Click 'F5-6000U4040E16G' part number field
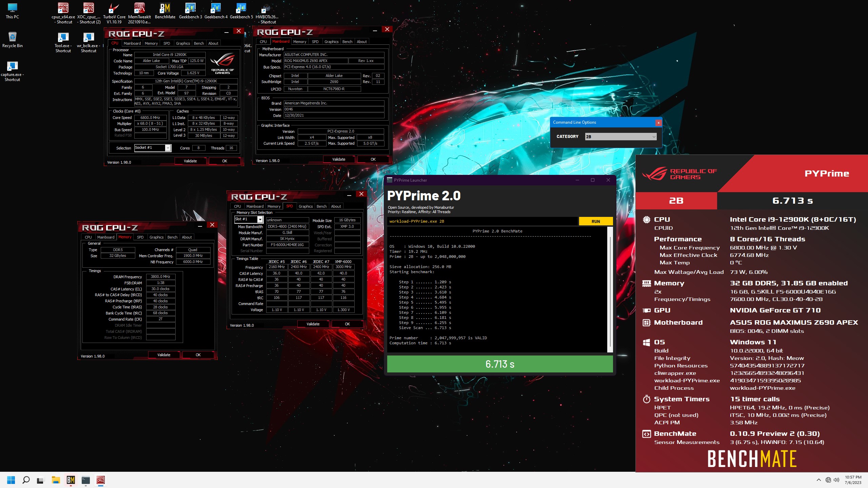Screen dimensions: 868x488 [x=287, y=245]
